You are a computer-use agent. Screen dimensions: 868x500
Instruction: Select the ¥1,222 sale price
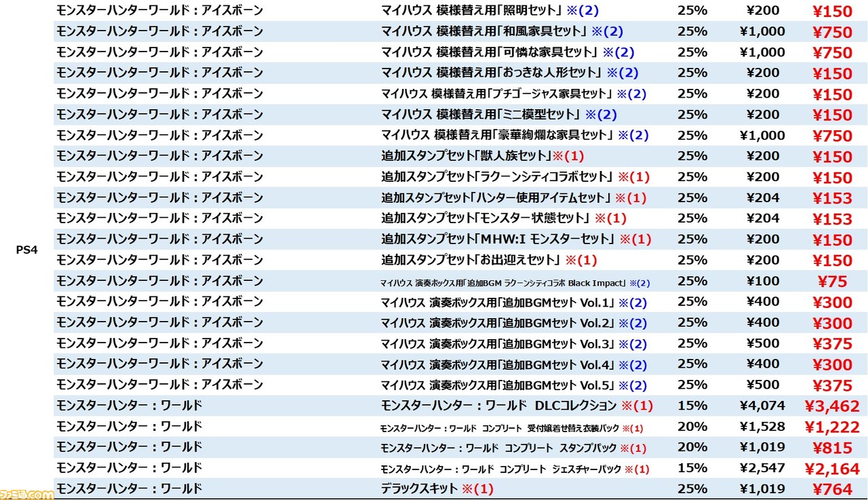point(831,427)
